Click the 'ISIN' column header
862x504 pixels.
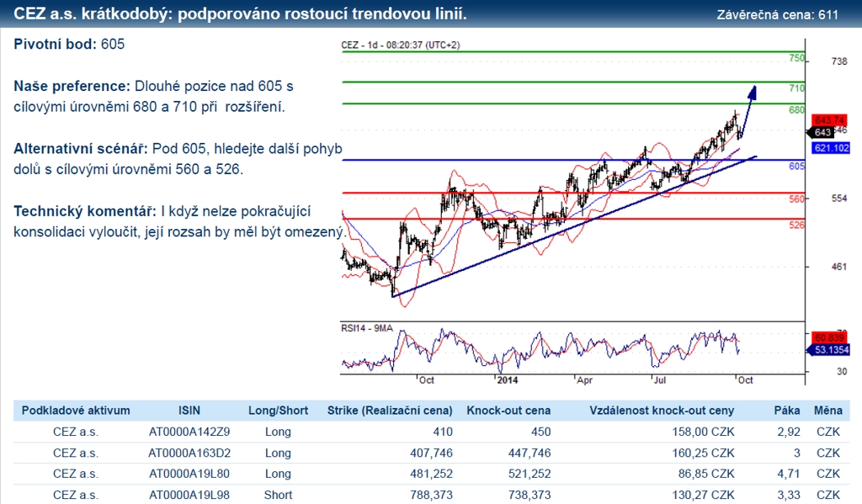189,411
